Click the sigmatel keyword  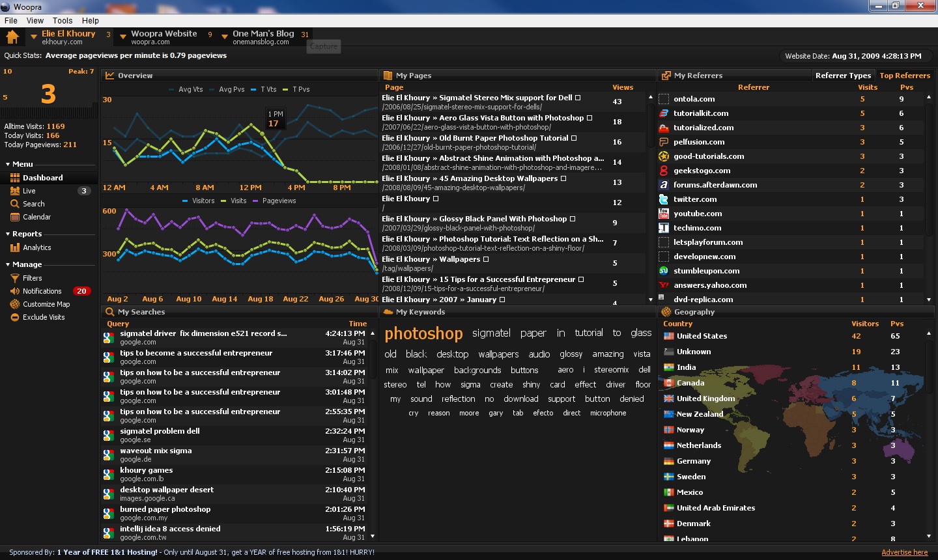click(x=491, y=333)
